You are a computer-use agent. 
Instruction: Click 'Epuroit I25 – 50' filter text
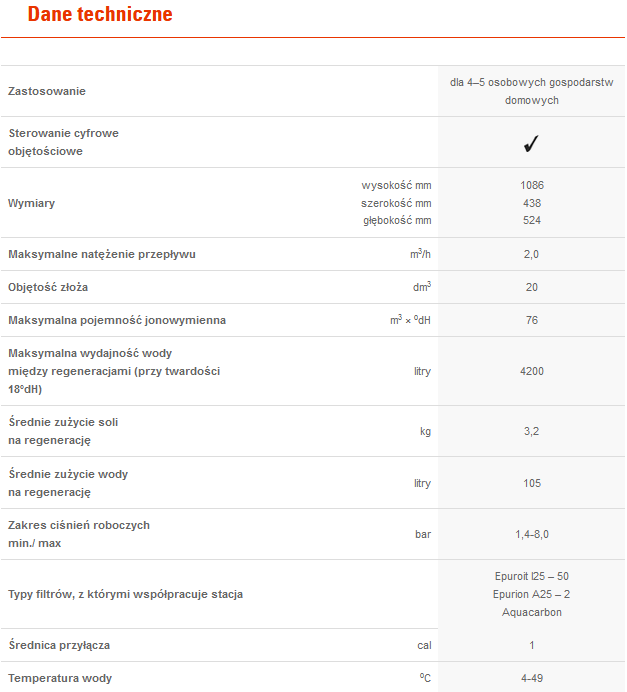pyautogui.click(x=532, y=576)
